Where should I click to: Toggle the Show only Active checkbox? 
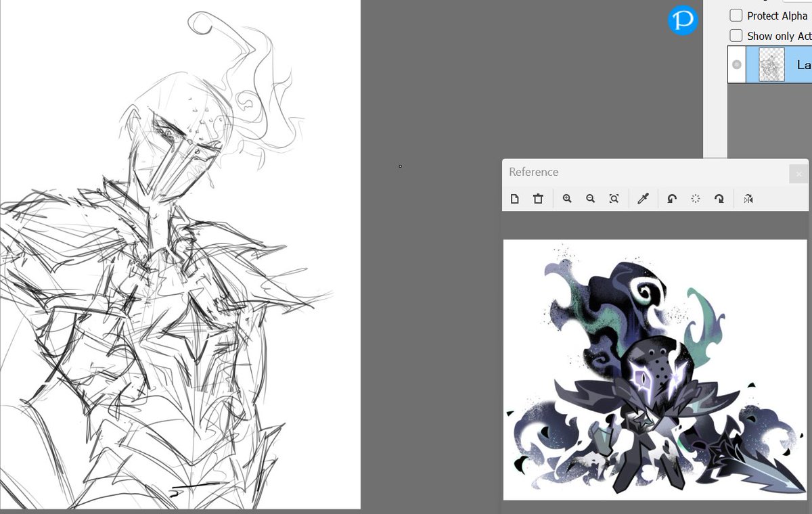[736, 35]
